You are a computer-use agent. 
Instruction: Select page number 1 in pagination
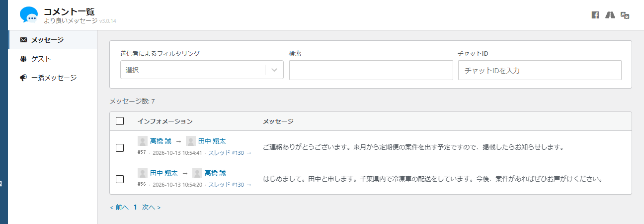(135, 207)
